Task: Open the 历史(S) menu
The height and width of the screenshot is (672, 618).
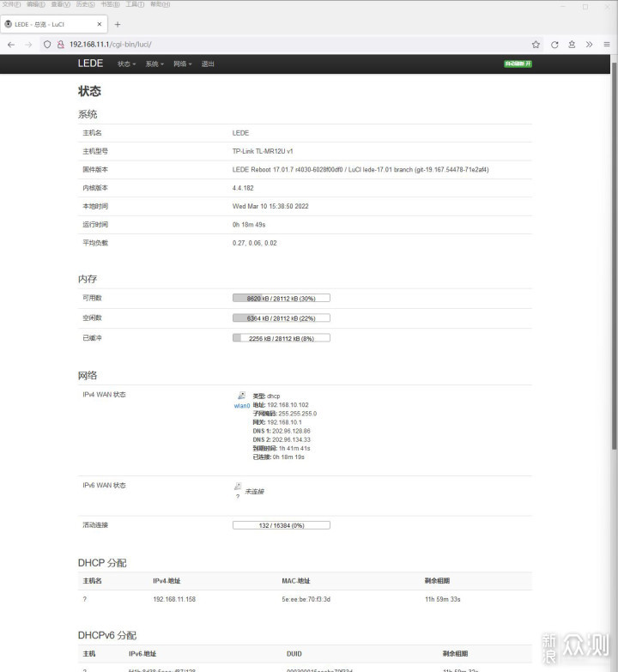Action: pos(86,4)
